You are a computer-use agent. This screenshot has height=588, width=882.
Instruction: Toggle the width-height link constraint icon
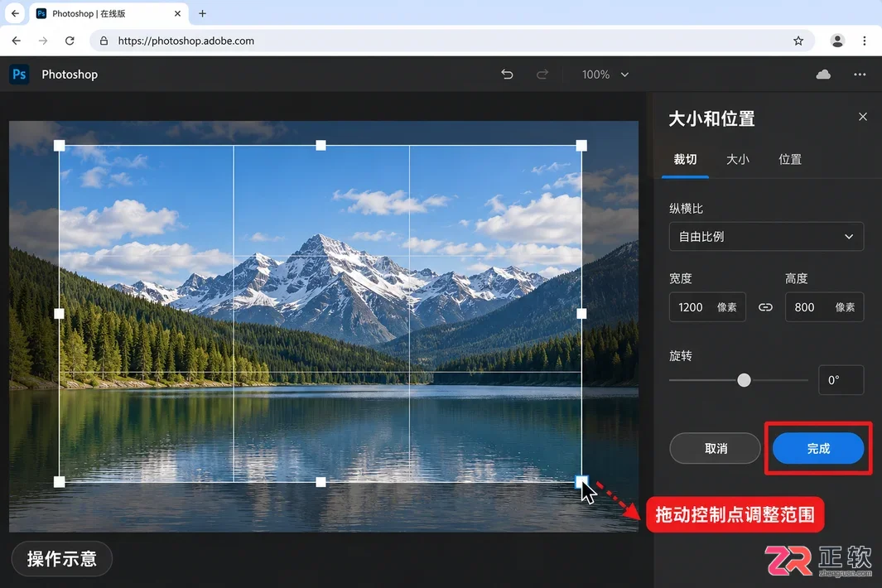click(765, 307)
